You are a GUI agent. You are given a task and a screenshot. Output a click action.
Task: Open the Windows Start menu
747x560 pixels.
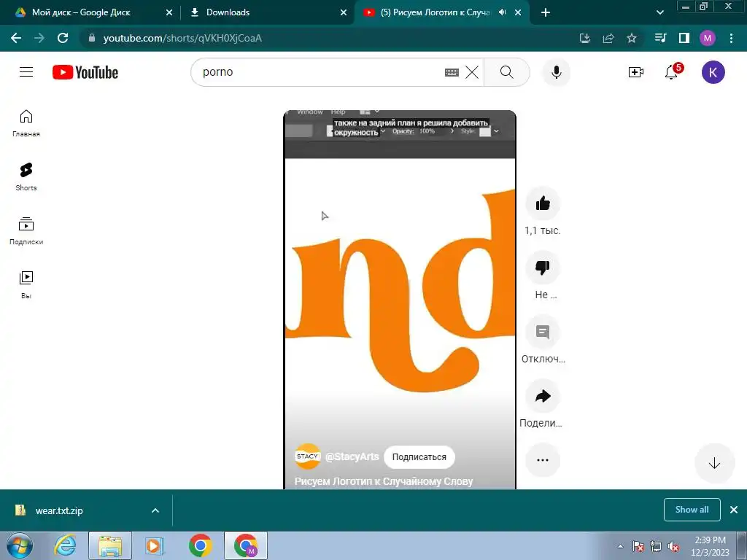[x=20, y=545]
